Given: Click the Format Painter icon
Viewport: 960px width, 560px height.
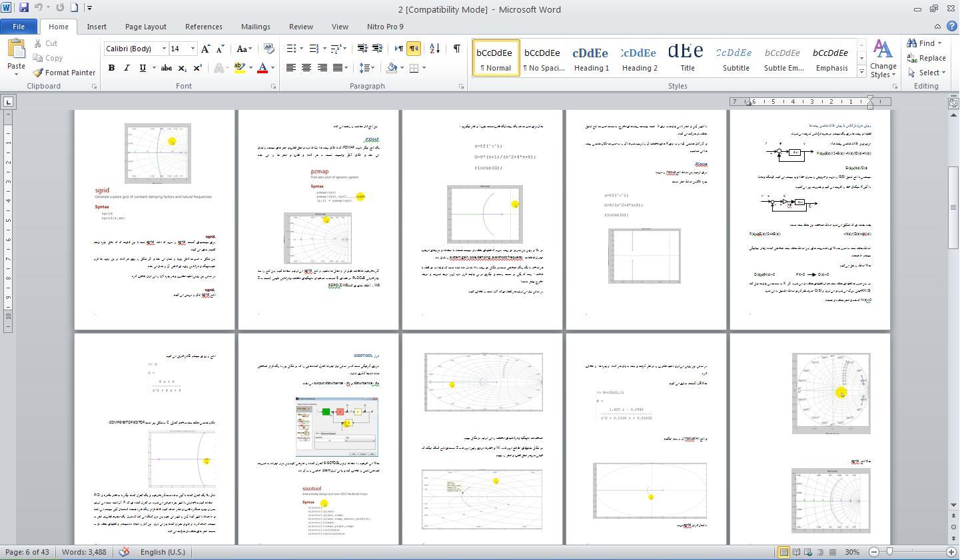Looking at the screenshot, I should [39, 73].
